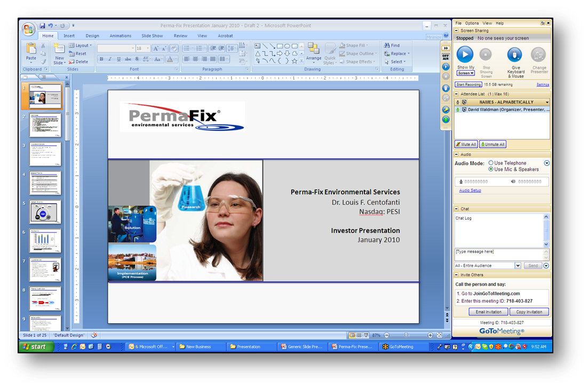Click OFF AIR indicator in mini toolbar
Image resolution: width=588 pixels, height=388 pixels.
coord(446,57)
